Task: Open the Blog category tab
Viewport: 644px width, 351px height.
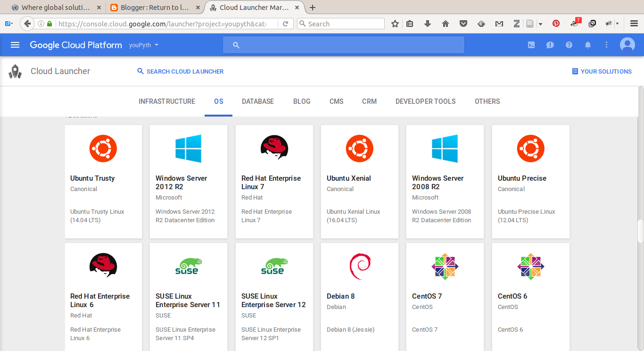Action: (x=302, y=101)
